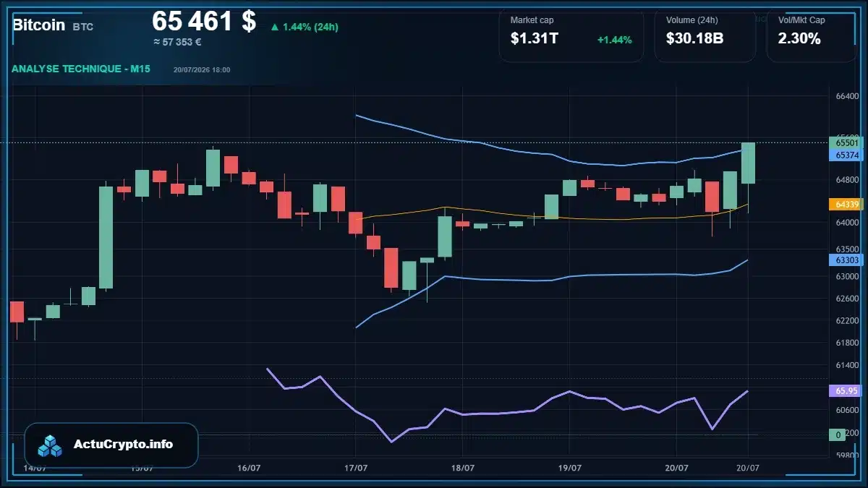Click the ≈ 57 353 € conversion

(177, 42)
